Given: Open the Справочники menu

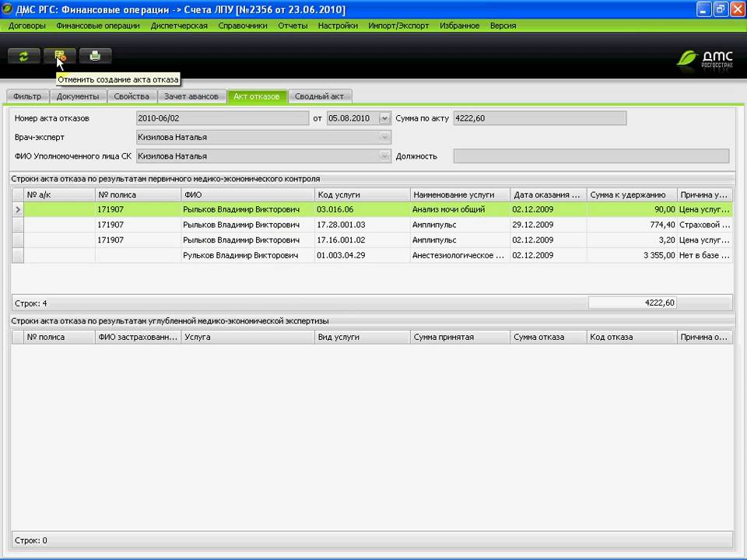Looking at the screenshot, I should pos(243,26).
